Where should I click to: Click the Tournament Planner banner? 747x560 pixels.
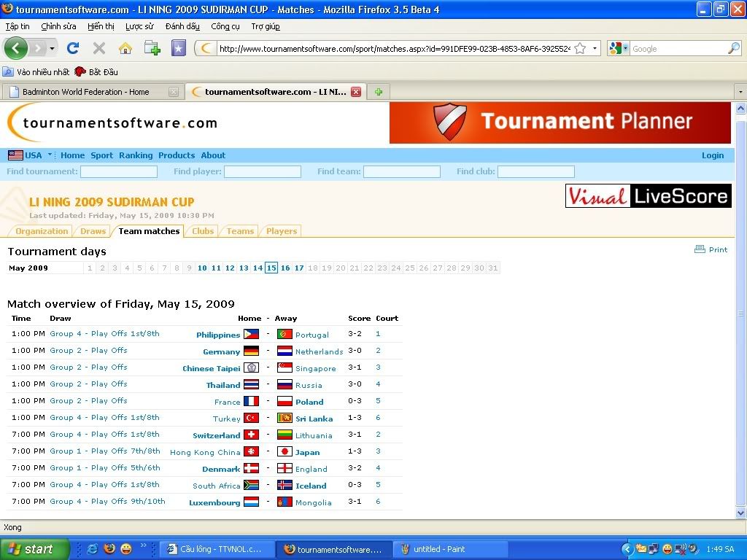coord(560,122)
